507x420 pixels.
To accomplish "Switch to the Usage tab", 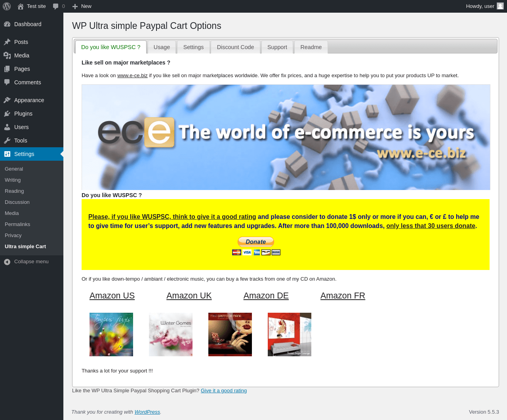I will [x=162, y=47].
